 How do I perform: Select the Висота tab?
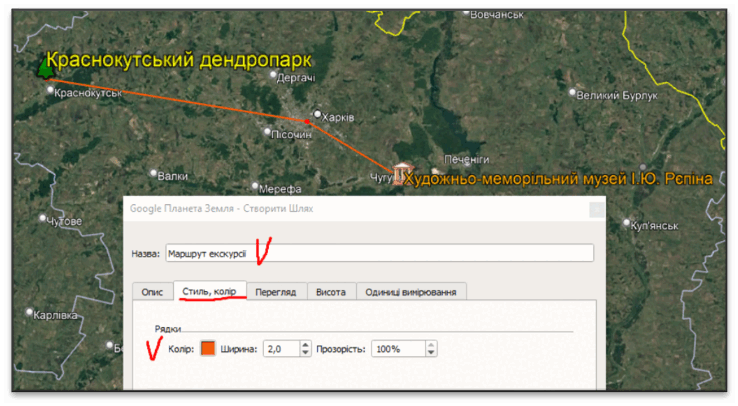[x=331, y=292]
